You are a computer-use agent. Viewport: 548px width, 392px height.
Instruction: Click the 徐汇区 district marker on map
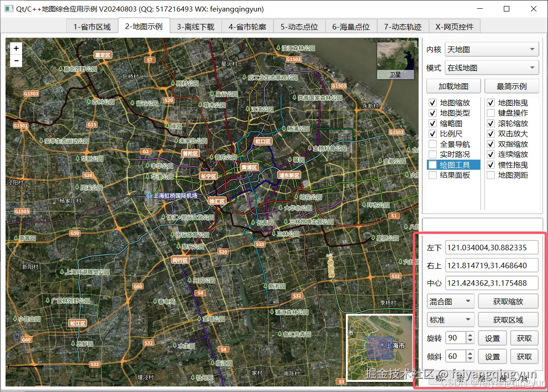tap(216, 202)
